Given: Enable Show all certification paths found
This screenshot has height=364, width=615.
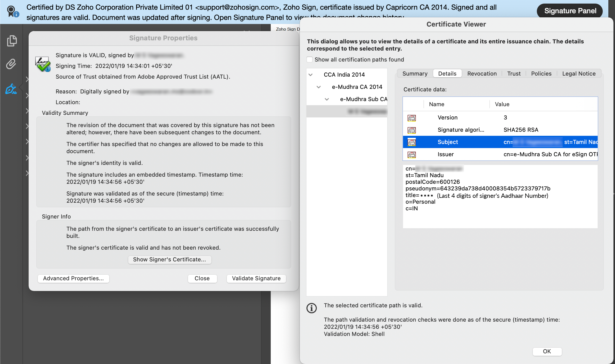Looking at the screenshot, I should 310,59.
